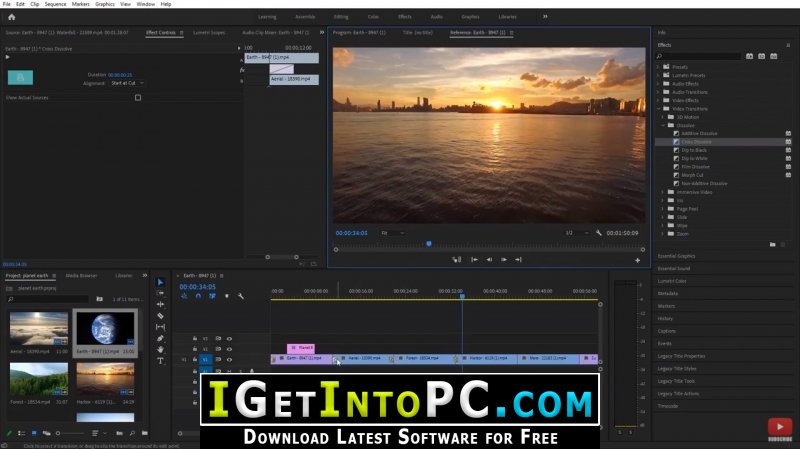Open playback resolution 1/2 dropdown

pos(576,233)
